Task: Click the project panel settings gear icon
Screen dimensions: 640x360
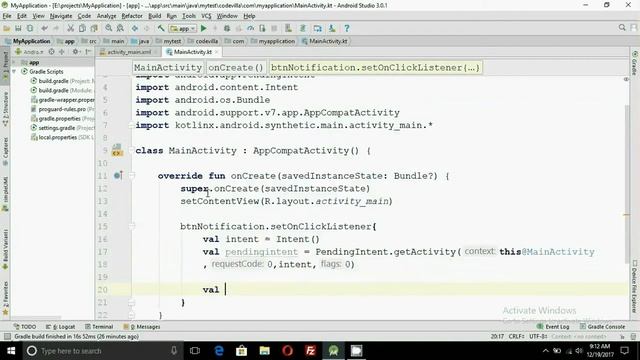Action: tap(76, 52)
